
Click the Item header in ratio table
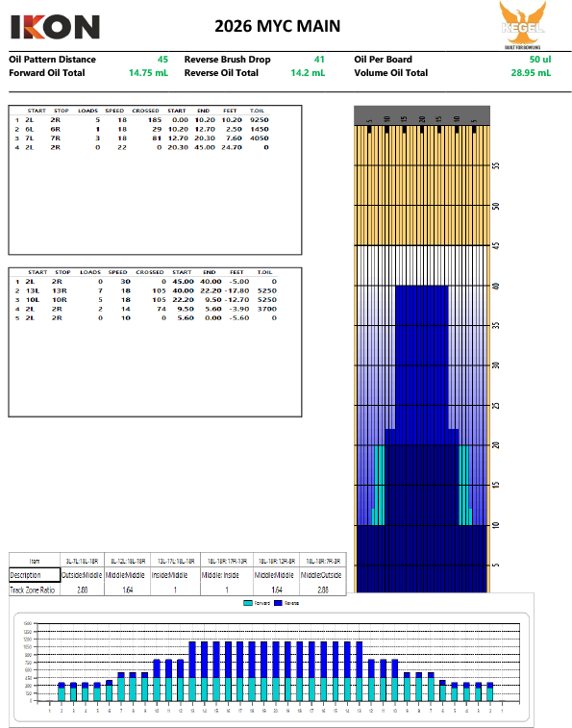[35, 561]
